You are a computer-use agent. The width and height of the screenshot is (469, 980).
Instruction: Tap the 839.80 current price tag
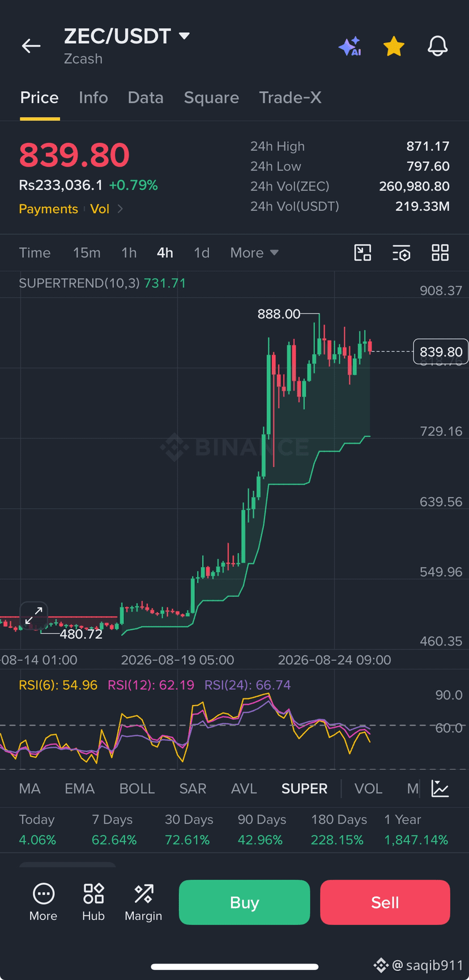click(x=441, y=352)
